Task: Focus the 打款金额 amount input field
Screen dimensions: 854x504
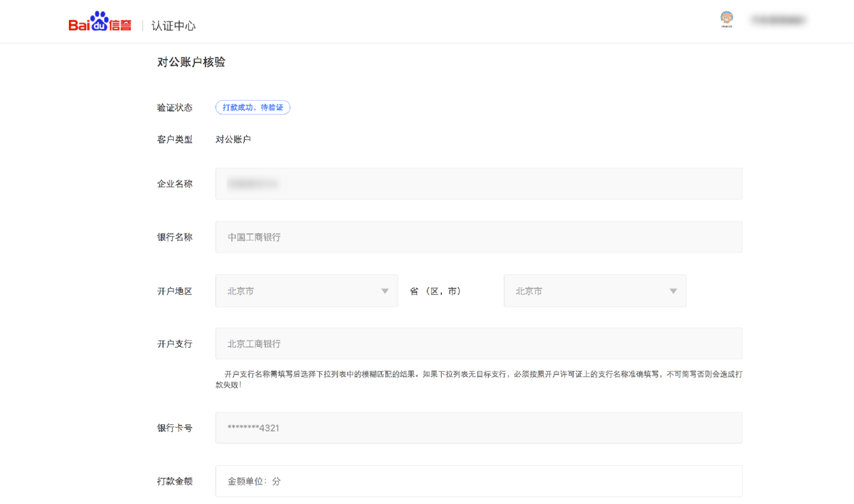Action: tap(478, 481)
